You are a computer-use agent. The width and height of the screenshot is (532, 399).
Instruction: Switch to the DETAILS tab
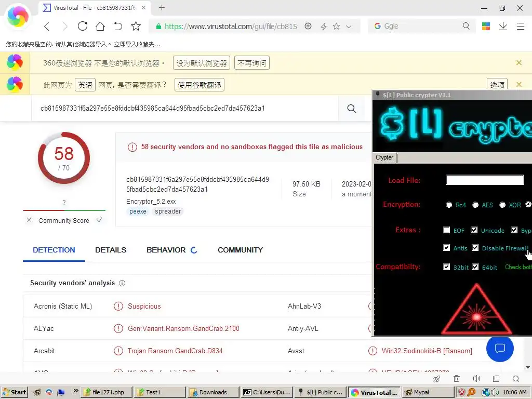[x=111, y=250]
